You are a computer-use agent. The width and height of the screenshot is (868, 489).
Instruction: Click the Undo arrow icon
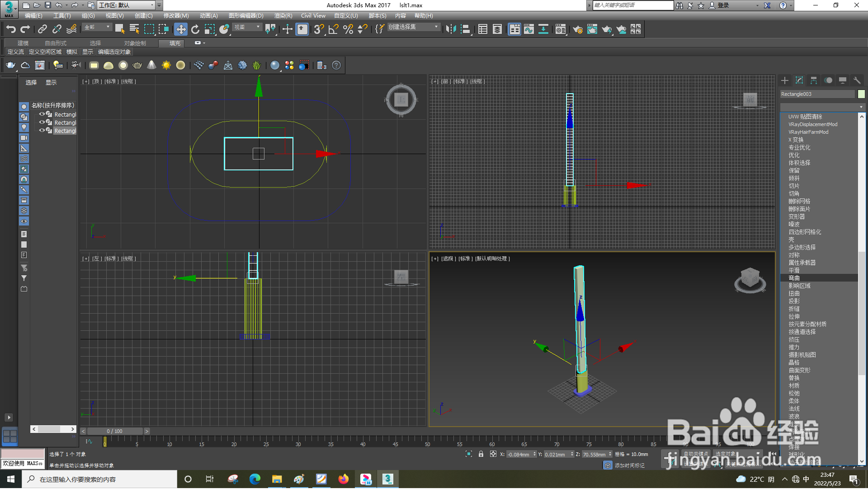tap(11, 29)
